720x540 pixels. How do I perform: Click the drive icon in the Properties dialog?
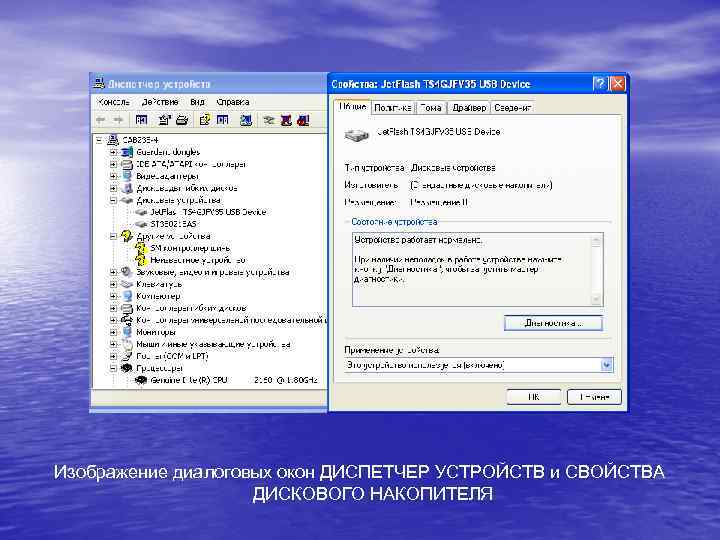(x=357, y=135)
